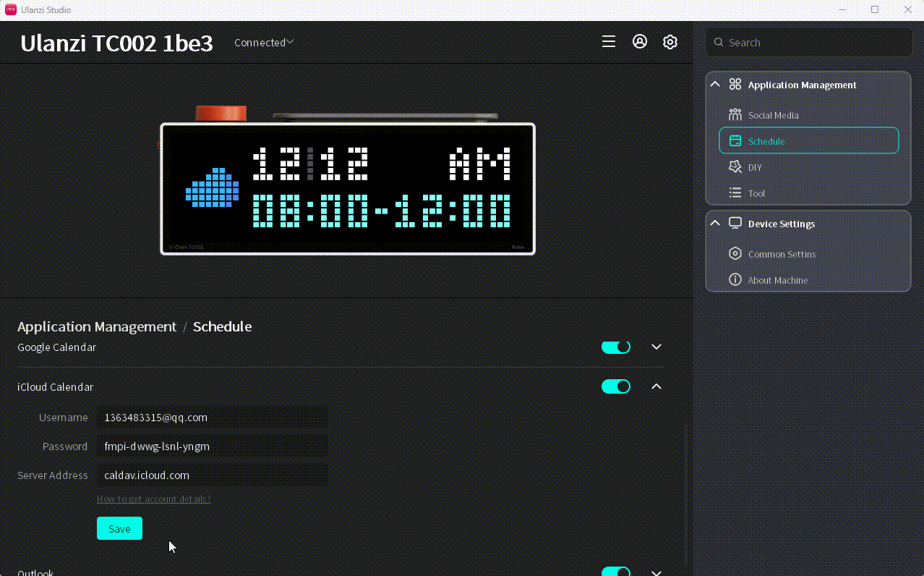Open the DIY menu item
Screen dimensions: 924x576
(809, 167)
